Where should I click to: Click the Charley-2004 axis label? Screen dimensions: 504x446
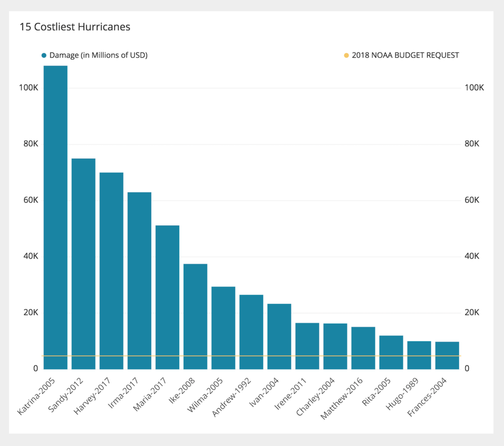316,397
